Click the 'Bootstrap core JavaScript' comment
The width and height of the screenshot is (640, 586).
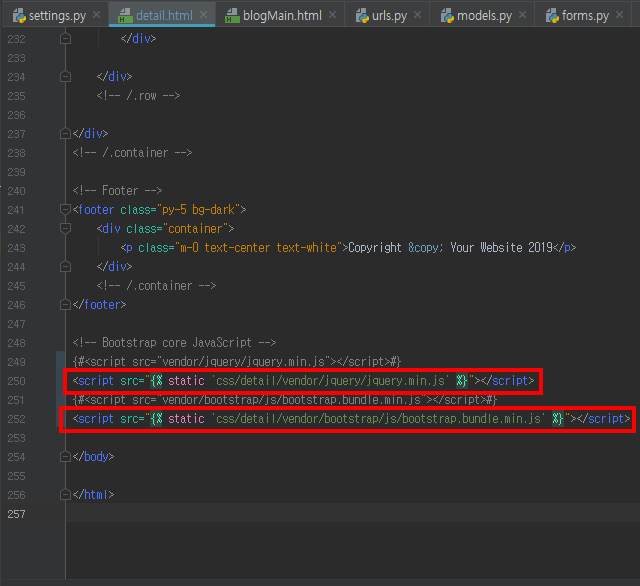pyautogui.click(x=174, y=343)
